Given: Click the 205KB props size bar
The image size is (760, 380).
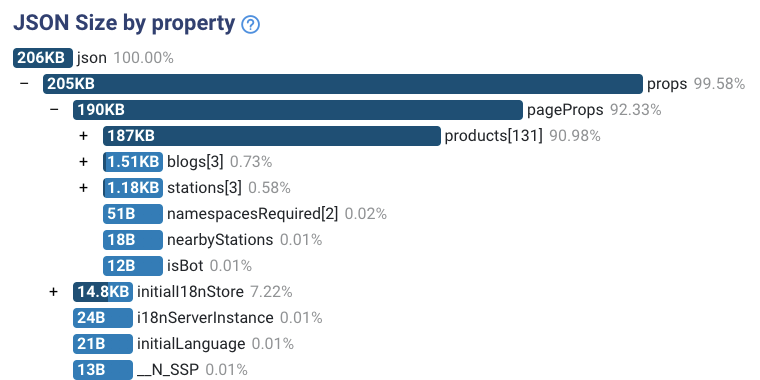Looking at the screenshot, I should 343,84.
